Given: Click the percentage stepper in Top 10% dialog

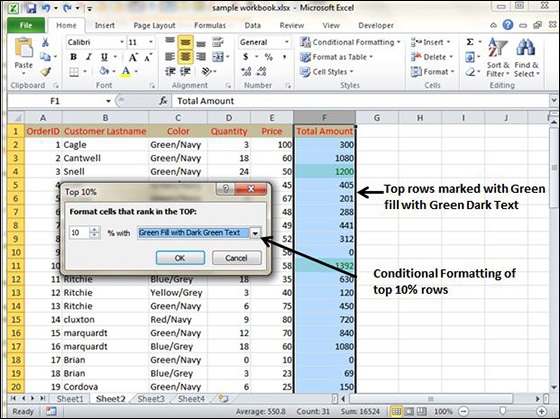Looking at the screenshot, I should tap(94, 233).
